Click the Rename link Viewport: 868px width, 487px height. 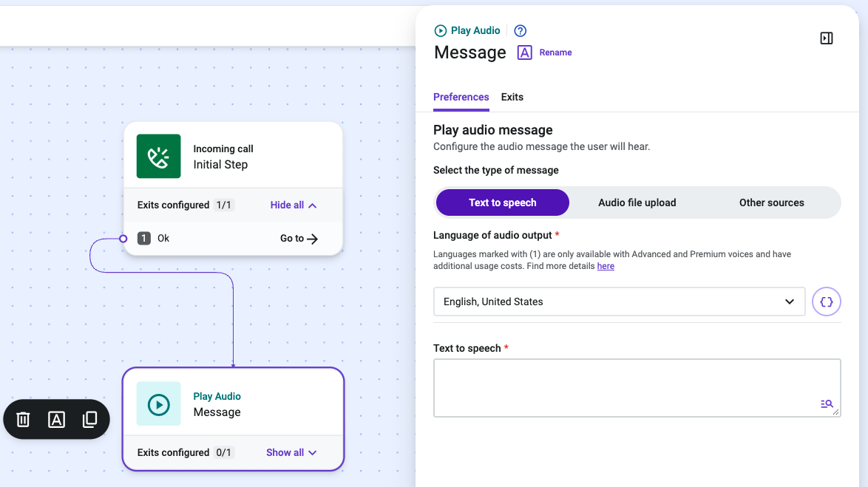[x=556, y=52]
